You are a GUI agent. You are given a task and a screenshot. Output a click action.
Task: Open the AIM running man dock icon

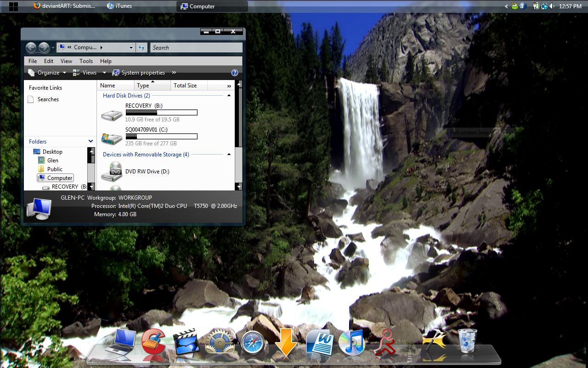tap(385, 343)
